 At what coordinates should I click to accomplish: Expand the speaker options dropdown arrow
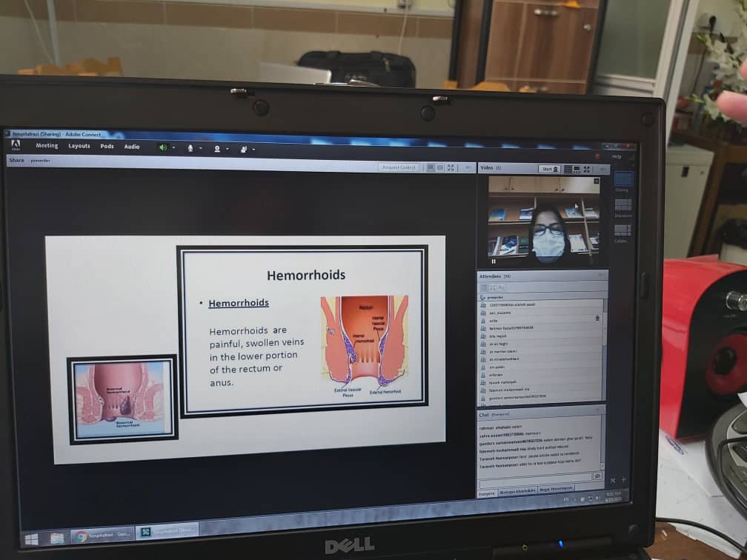(173, 148)
